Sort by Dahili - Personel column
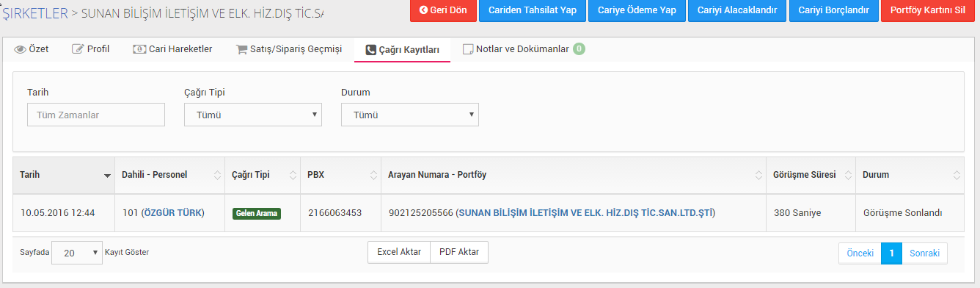The image size is (980, 288). click(170, 175)
